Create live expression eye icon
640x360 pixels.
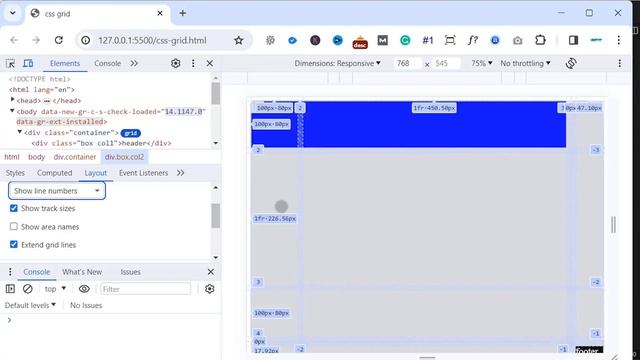click(84, 289)
